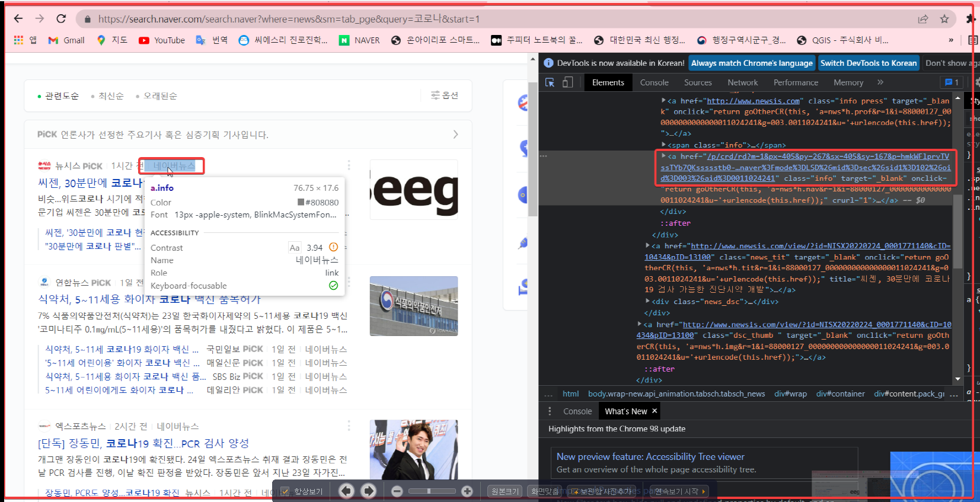Viewport: 980px width, 502px height.
Task: Open the QGIS bookmark
Action: [842, 40]
